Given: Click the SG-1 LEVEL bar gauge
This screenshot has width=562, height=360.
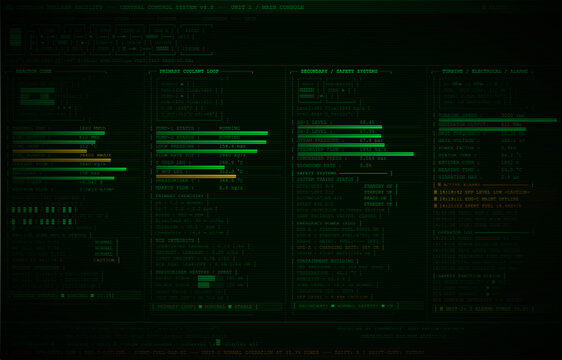Looking at the screenshot, I should pyautogui.click(x=340, y=127).
